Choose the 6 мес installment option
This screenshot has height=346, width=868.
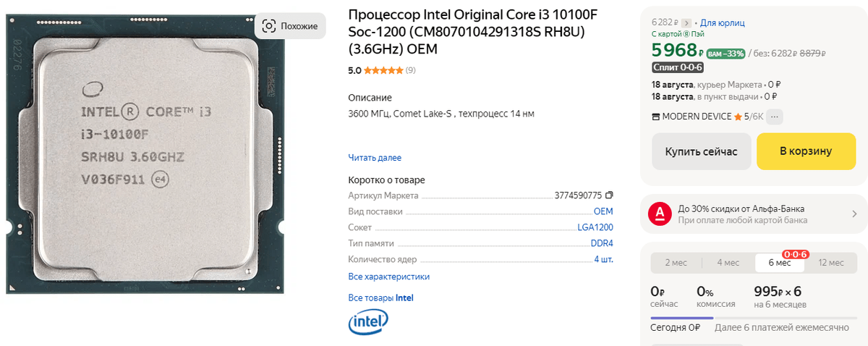tap(779, 263)
